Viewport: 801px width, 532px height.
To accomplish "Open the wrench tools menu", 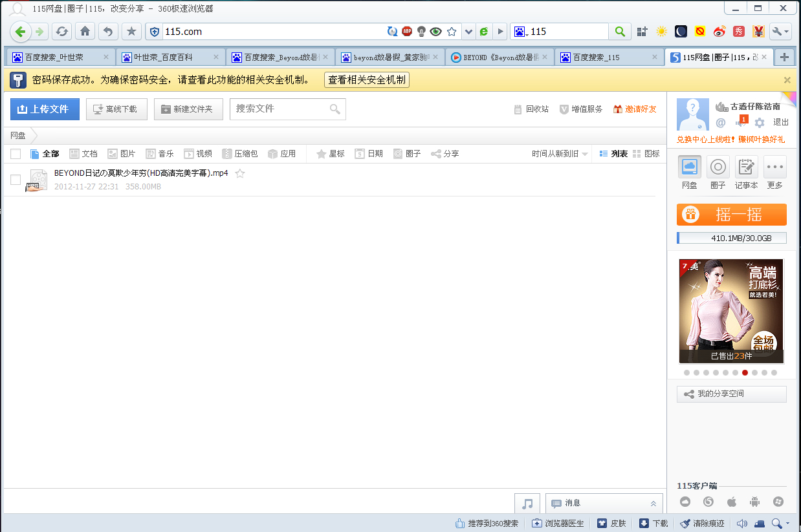I will [x=780, y=31].
